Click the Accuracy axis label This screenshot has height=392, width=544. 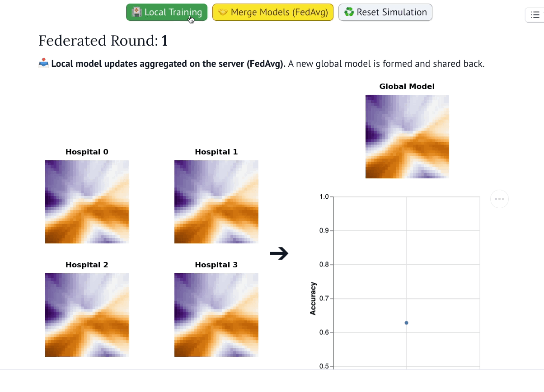[x=313, y=299]
